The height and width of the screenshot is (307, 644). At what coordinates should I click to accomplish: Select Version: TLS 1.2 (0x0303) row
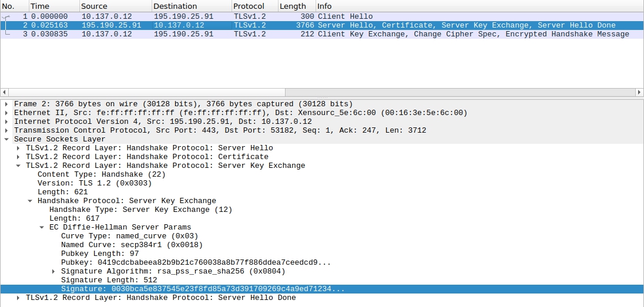(322, 183)
